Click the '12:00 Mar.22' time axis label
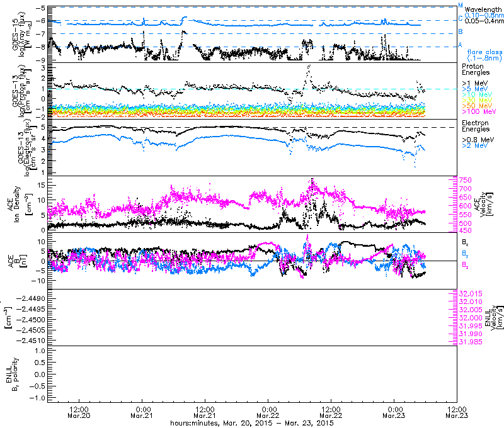This screenshot has width=504, height=428. click(331, 412)
